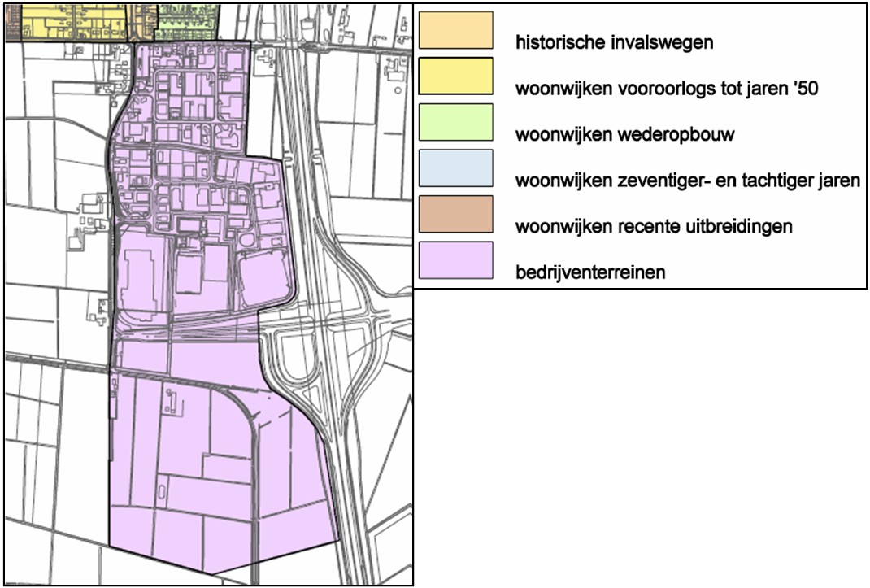Screen dimensions: 870x588
Task: Select the text 'bedrijventerreinen' in legend
Action: pos(590,272)
